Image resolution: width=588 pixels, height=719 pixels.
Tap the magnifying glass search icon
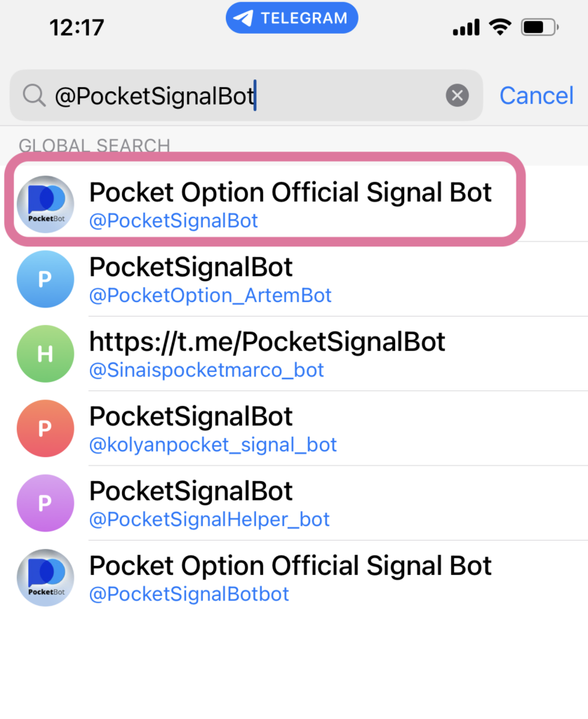pos(34,95)
